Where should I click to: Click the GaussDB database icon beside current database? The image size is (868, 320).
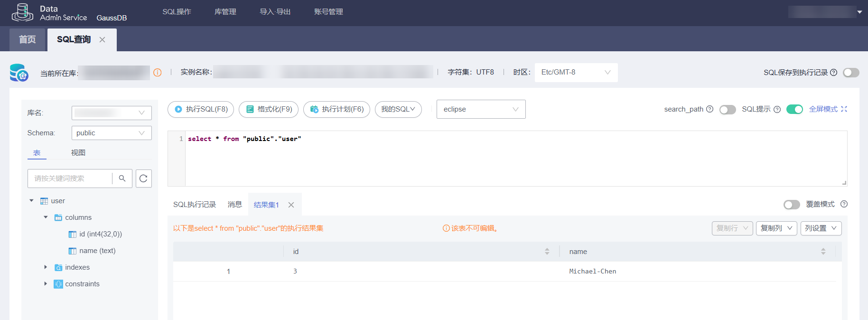click(x=19, y=73)
